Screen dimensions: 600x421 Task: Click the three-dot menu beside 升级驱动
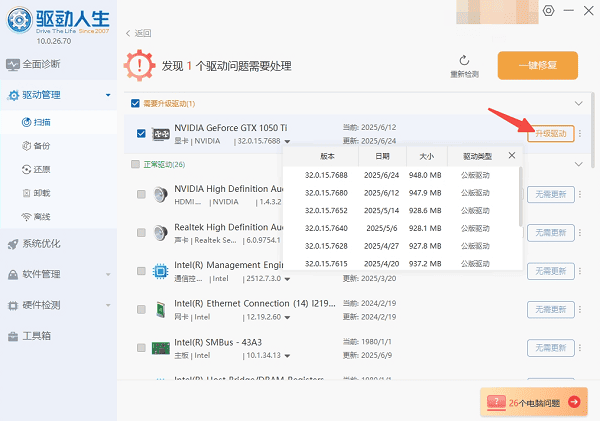[580, 134]
